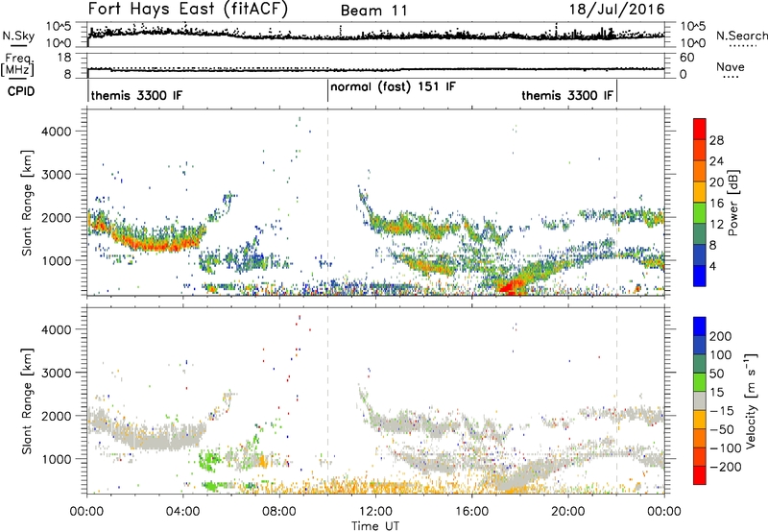Select the "N.Search" legend label
The height and width of the screenshot is (532, 768).
(742, 36)
